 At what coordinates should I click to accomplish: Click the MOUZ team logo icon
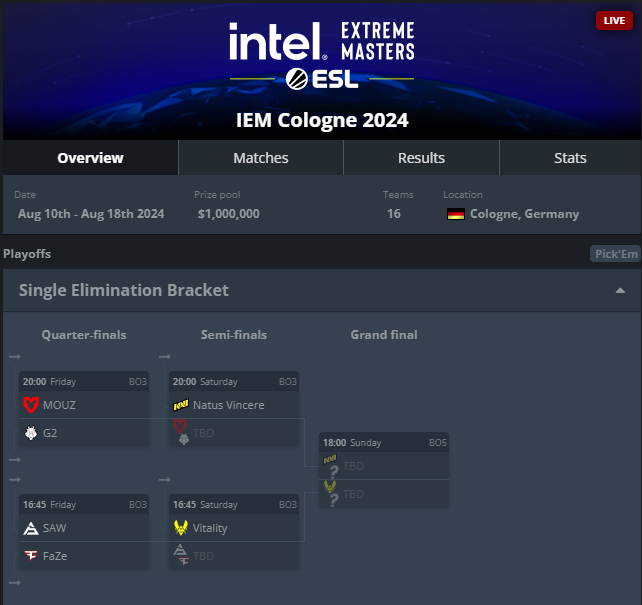pyautogui.click(x=31, y=405)
